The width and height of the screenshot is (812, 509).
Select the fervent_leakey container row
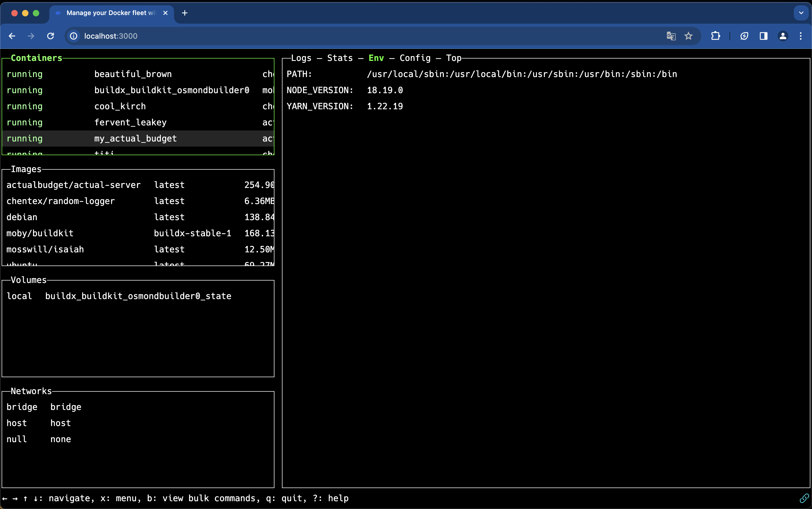pyautogui.click(x=130, y=122)
